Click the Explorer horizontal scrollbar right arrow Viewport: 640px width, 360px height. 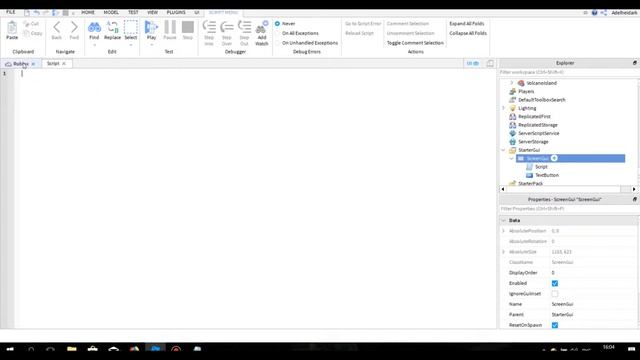pyautogui.click(x=634, y=189)
